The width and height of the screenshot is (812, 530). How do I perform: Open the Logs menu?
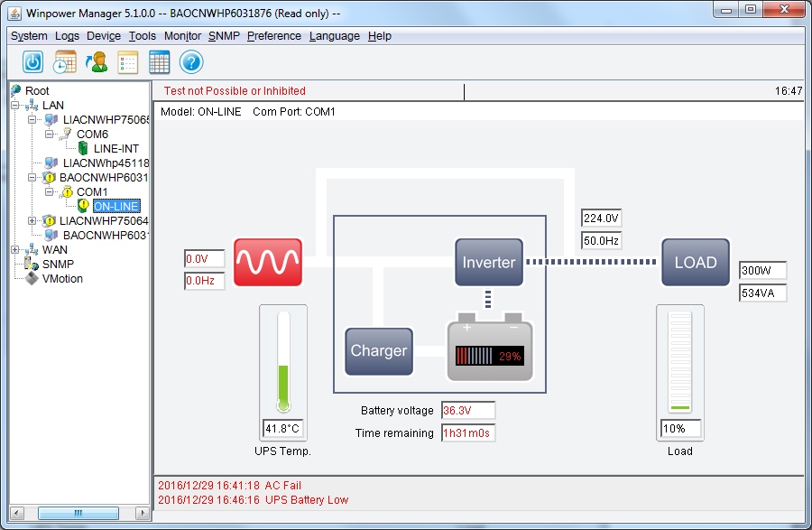pyautogui.click(x=68, y=36)
